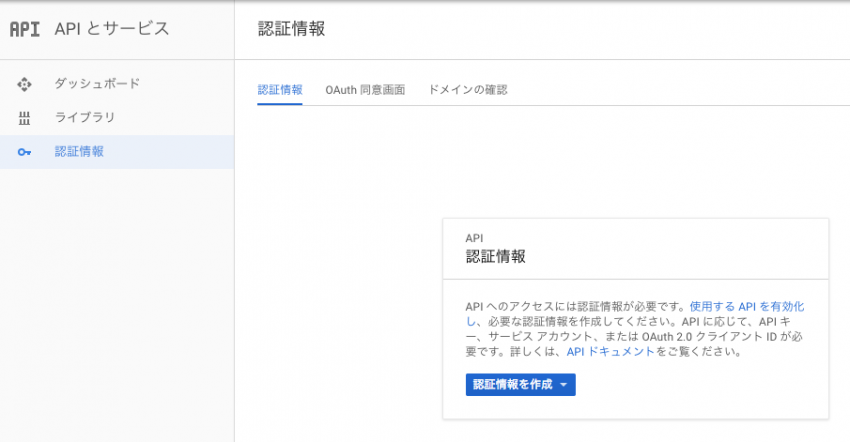
Task: Click the API とサービス header text
Action: (x=112, y=29)
